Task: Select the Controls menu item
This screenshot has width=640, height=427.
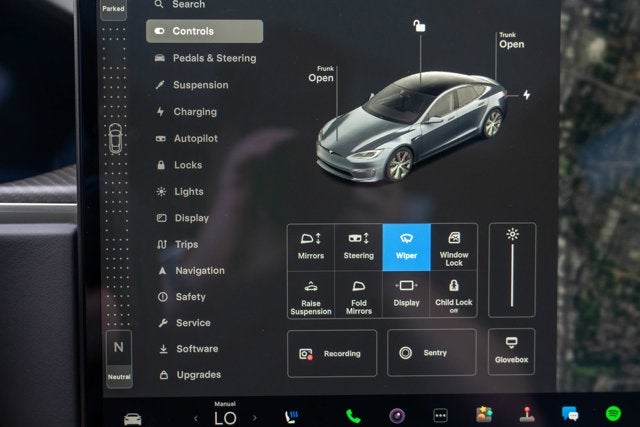Action: tap(204, 31)
